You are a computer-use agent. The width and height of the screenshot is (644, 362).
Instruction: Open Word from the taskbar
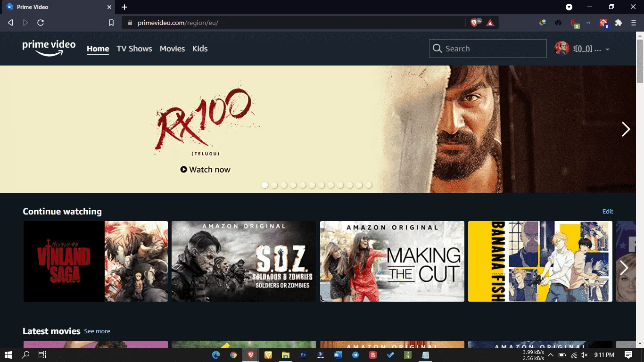[338, 355]
